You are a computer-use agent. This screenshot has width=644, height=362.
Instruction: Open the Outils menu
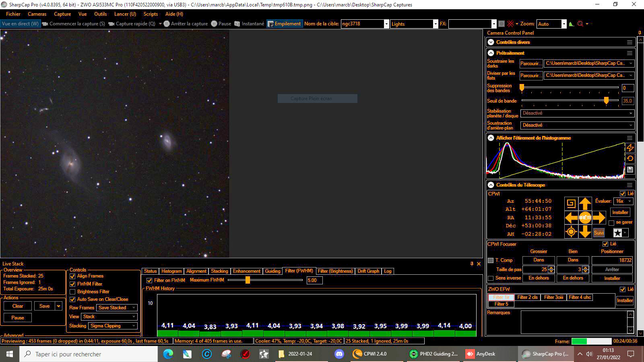click(100, 14)
